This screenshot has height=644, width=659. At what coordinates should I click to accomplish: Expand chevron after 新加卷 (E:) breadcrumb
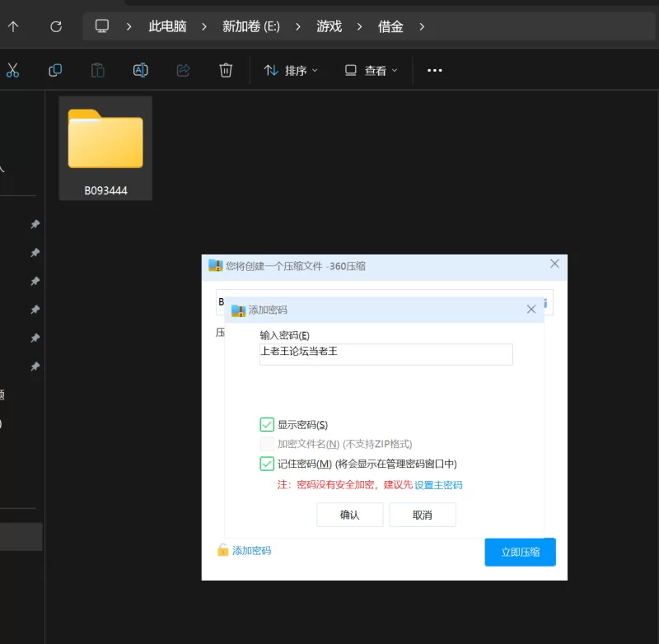tap(298, 27)
